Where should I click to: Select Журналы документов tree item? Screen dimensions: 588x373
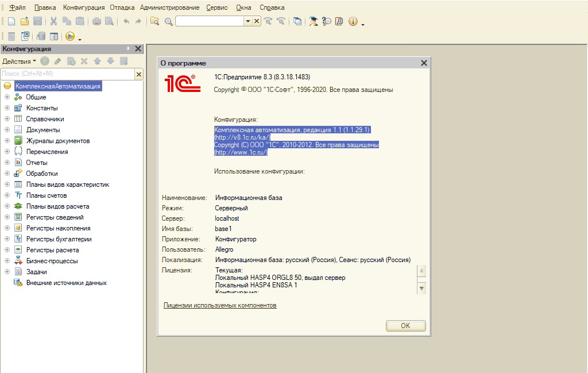point(58,141)
